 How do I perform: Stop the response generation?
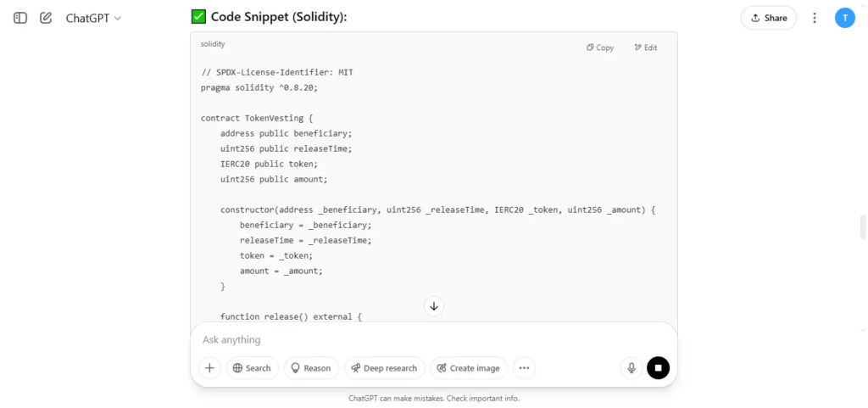pos(658,368)
